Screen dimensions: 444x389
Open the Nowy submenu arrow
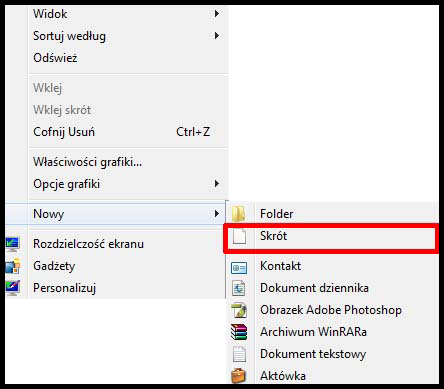[x=217, y=214]
